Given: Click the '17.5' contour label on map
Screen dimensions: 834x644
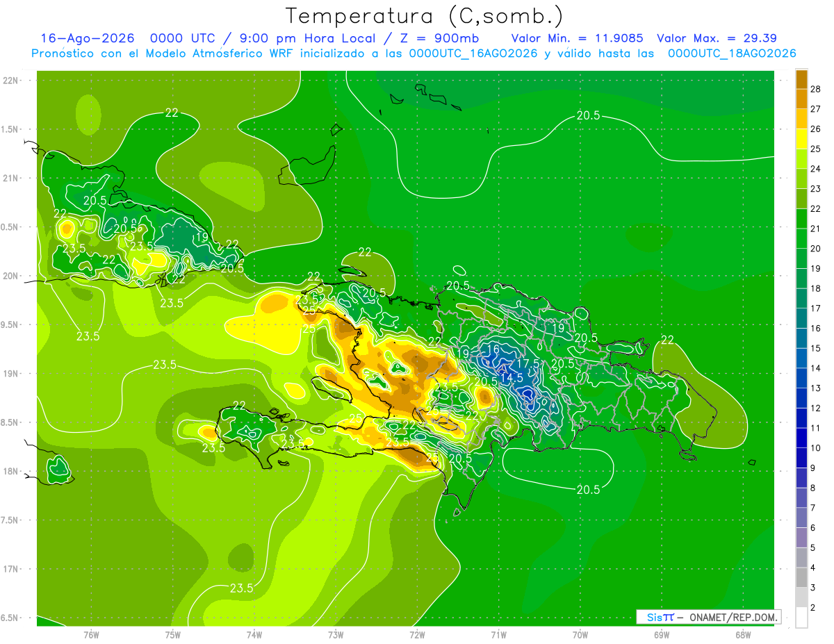Looking at the screenshot, I should click(529, 364).
